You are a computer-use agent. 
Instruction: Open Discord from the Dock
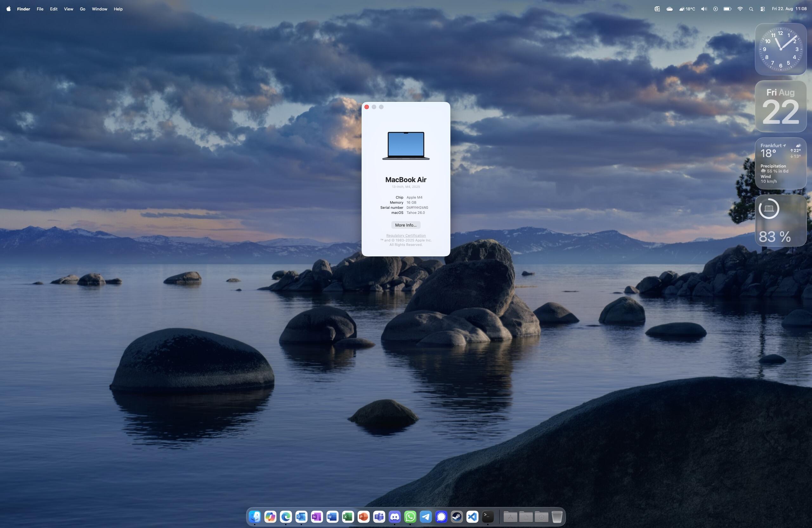point(394,516)
